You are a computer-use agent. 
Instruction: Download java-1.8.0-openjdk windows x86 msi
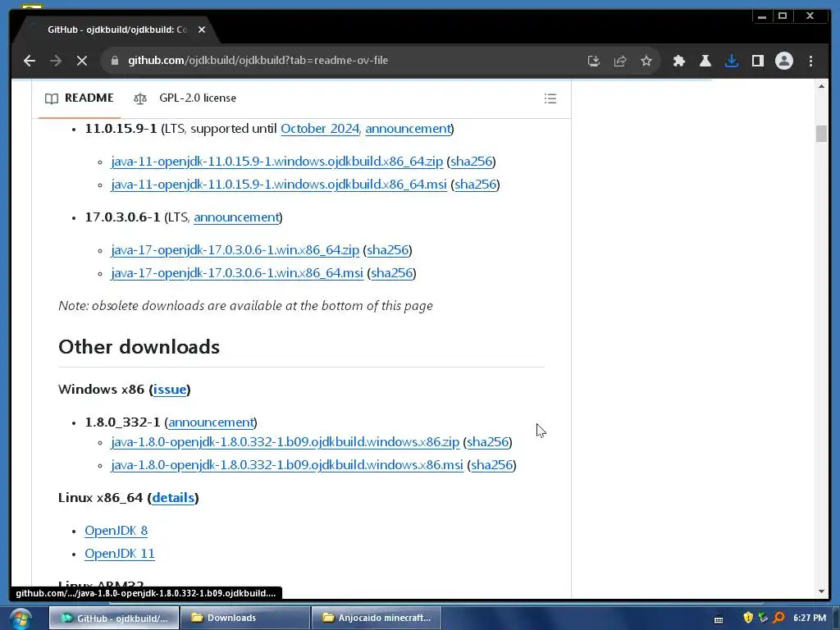(286, 465)
